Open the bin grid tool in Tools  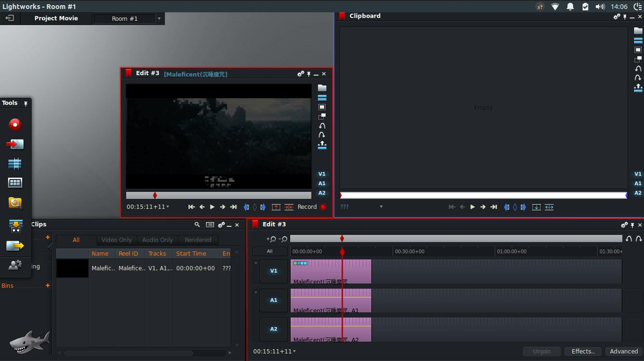pyautogui.click(x=15, y=183)
